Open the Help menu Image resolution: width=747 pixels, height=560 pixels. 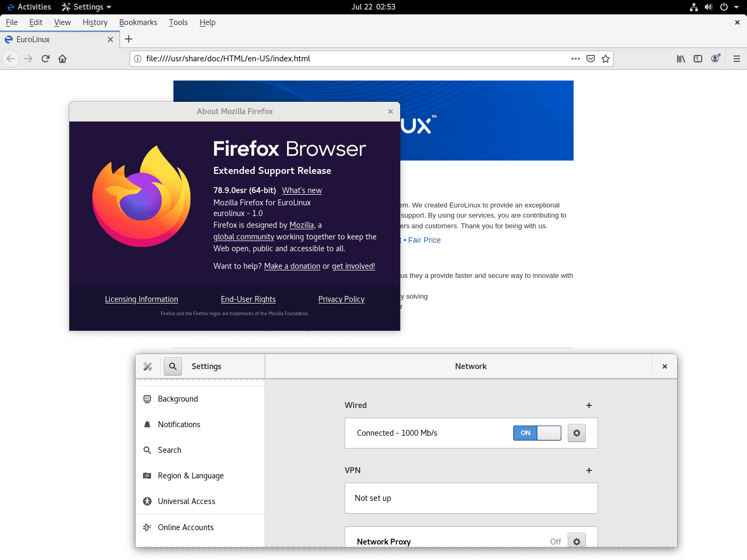[208, 22]
